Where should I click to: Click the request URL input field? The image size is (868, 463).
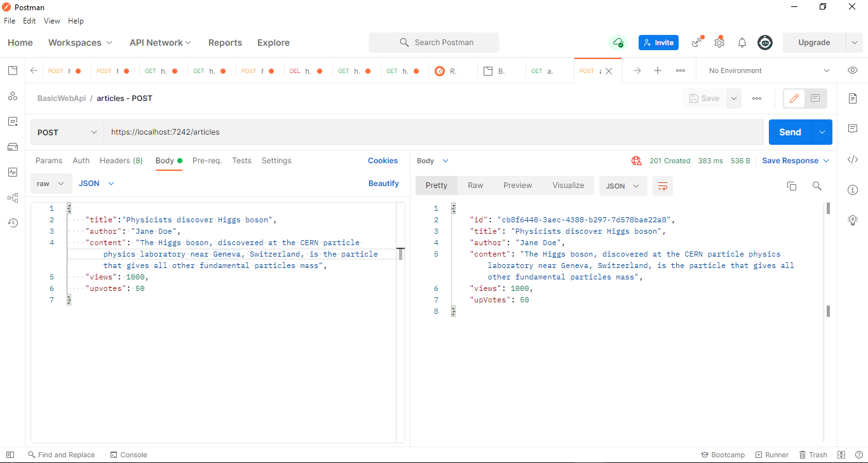click(x=433, y=132)
